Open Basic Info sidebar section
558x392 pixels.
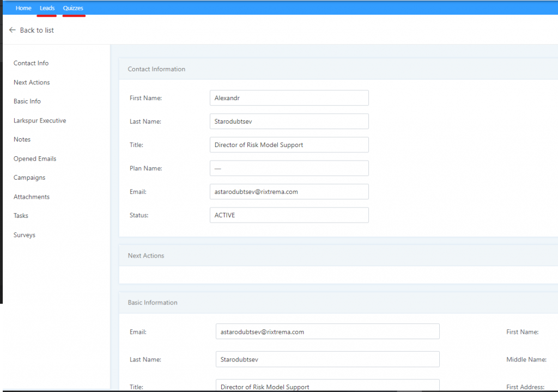pos(27,101)
